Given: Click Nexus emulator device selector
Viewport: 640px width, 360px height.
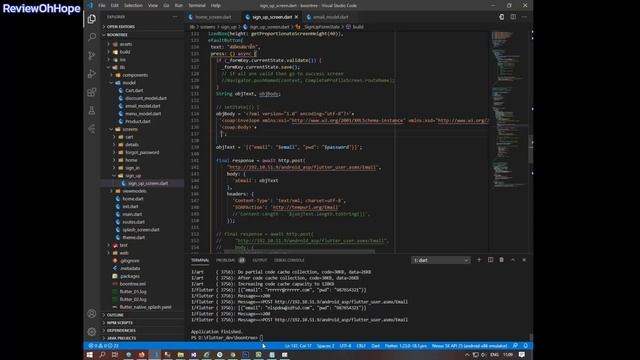Looking at the screenshot, I should coord(469,346).
